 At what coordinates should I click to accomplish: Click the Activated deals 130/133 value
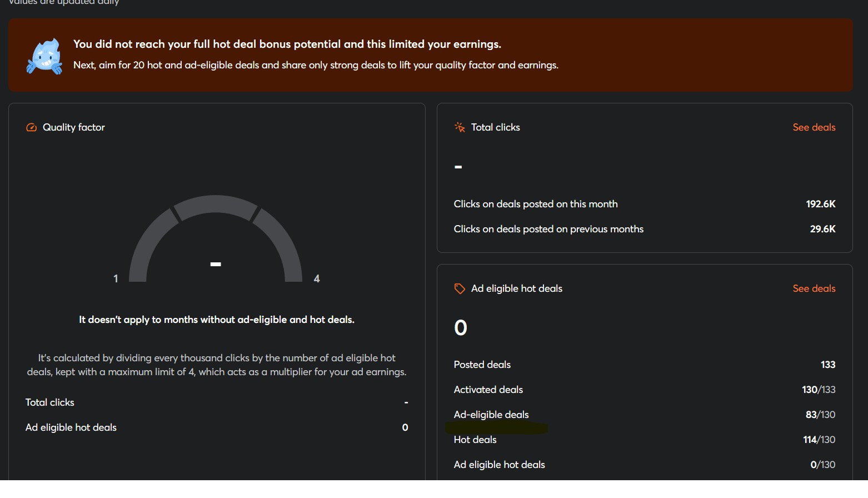(818, 390)
